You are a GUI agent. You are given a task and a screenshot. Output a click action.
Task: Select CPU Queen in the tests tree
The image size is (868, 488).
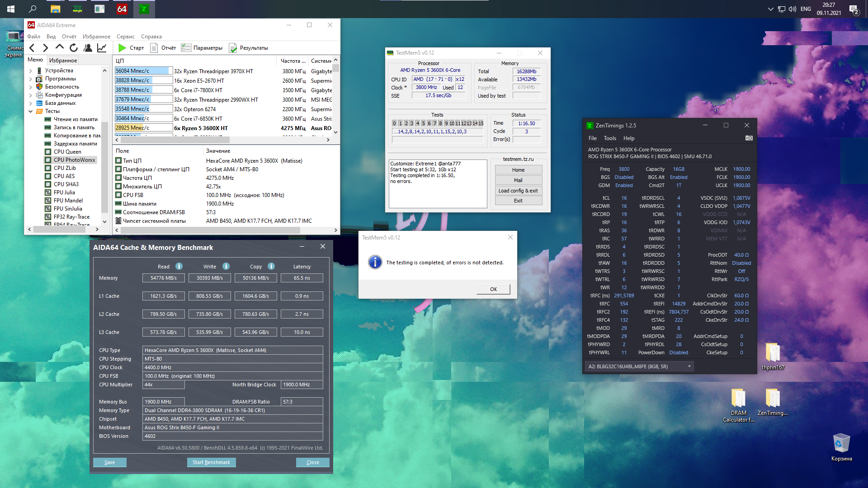67,152
